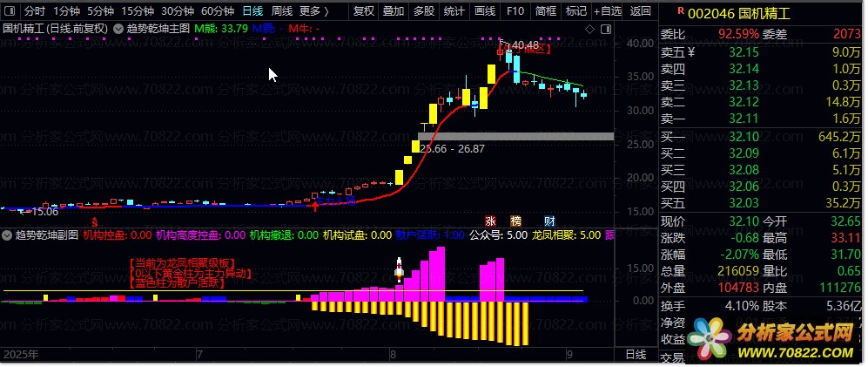
Task: Click the 最高 33.11 value
Action: coord(846,238)
